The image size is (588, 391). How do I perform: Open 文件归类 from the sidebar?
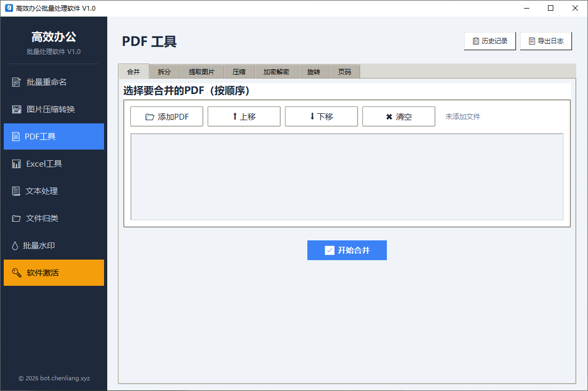click(54, 218)
